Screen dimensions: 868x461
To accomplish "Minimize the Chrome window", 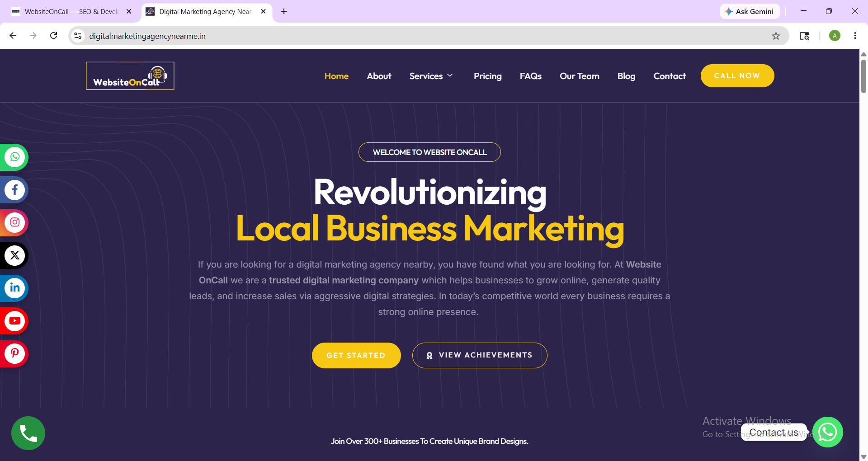I will pyautogui.click(x=803, y=11).
